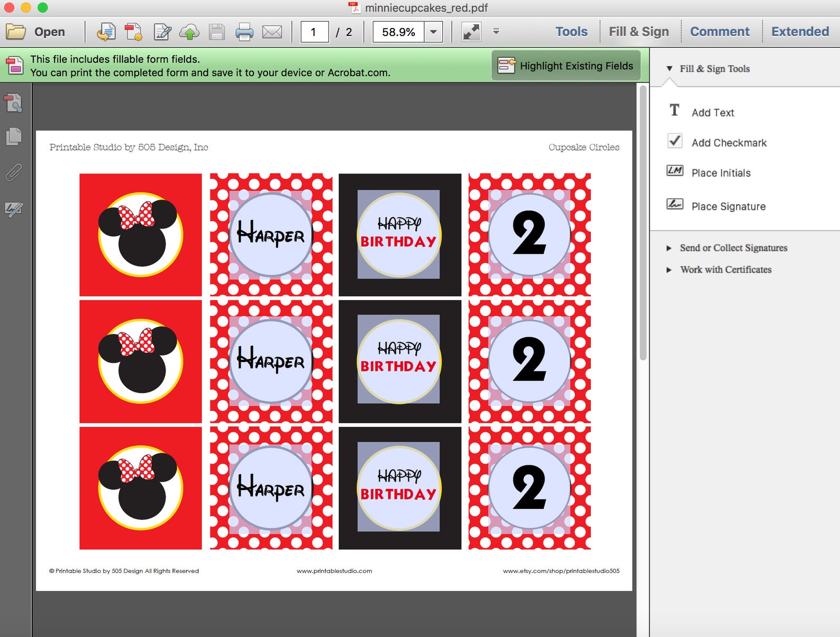Viewport: 840px width, 637px height.
Task: Click the third row age 2 field
Action: [x=529, y=488]
